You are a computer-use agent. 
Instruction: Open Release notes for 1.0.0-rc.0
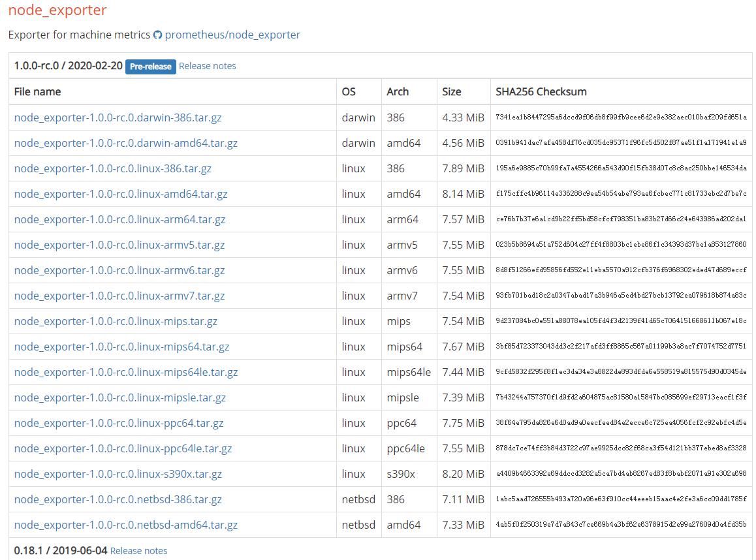pos(208,66)
